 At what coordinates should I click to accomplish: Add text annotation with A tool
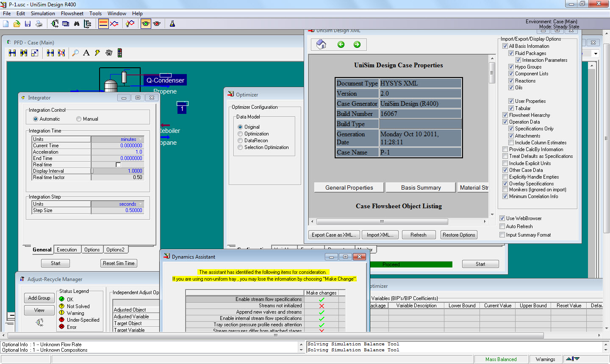point(86,53)
